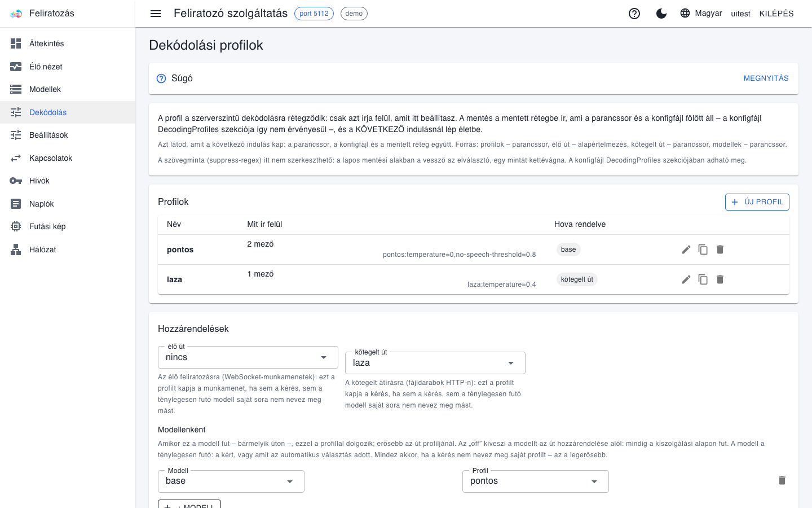
Task: Go to Élő nézet in sidebar
Action: coord(68,67)
